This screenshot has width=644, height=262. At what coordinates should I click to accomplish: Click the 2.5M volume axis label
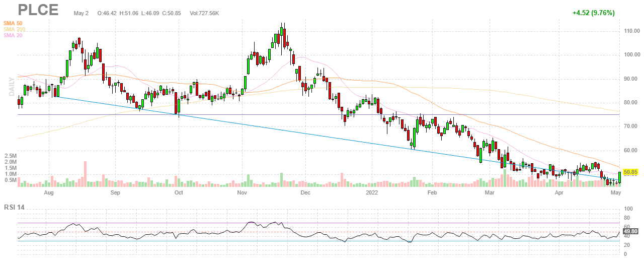point(11,156)
